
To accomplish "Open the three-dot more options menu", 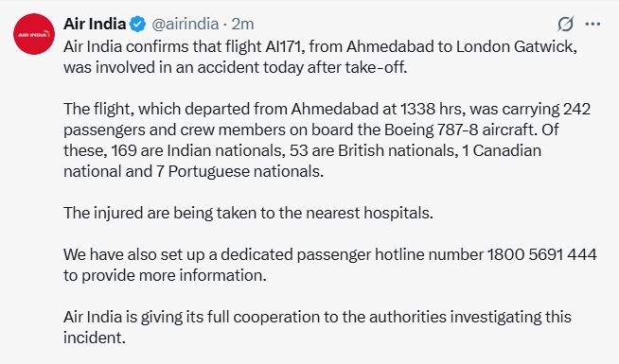I will click(592, 24).
